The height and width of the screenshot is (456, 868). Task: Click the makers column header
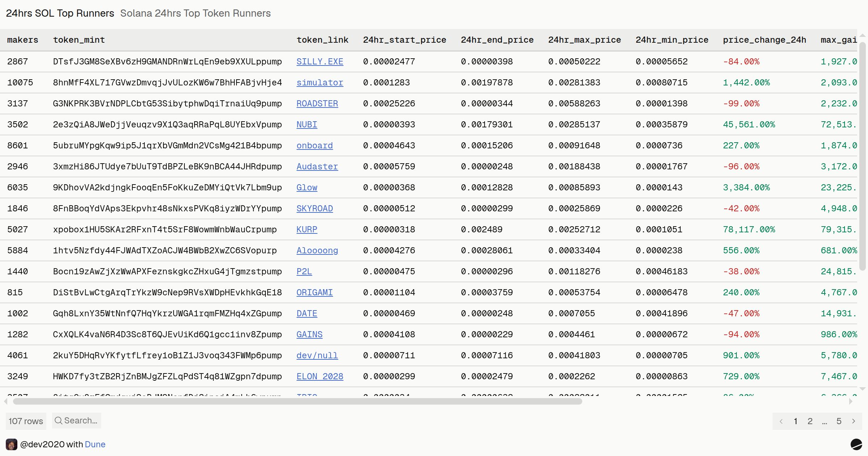click(x=22, y=40)
